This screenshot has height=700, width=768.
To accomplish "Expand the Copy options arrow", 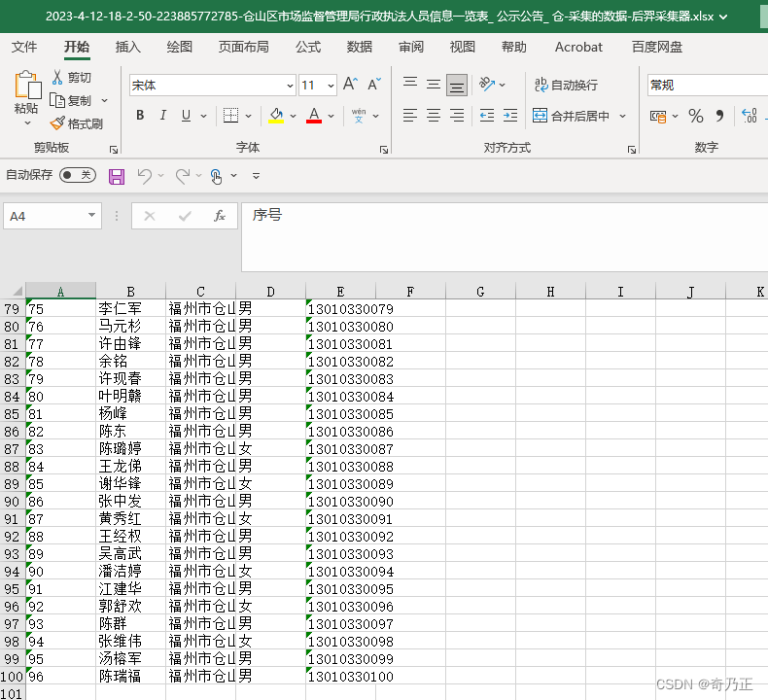I will (104, 100).
